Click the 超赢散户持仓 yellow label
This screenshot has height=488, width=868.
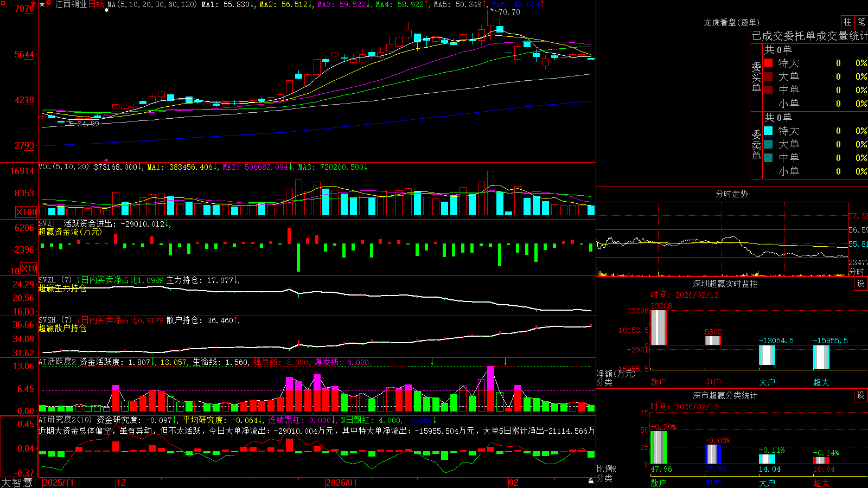tap(62, 328)
